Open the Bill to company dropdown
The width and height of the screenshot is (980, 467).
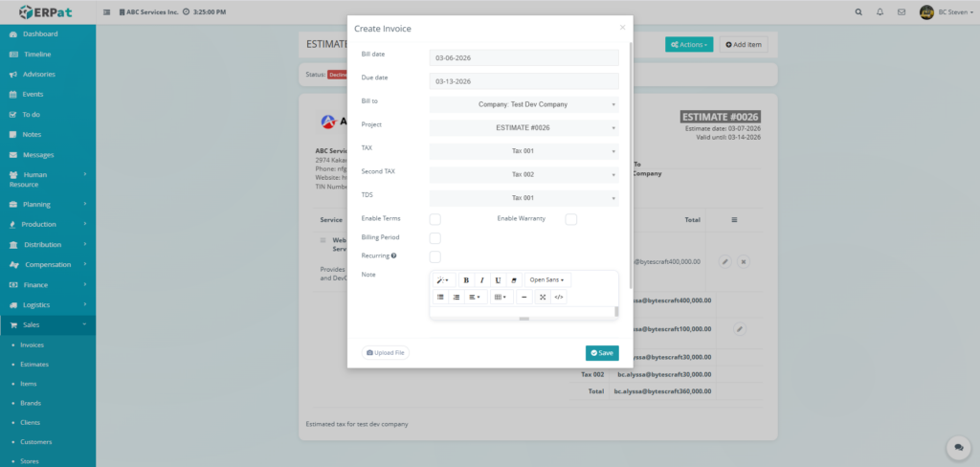(x=523, y=104)
